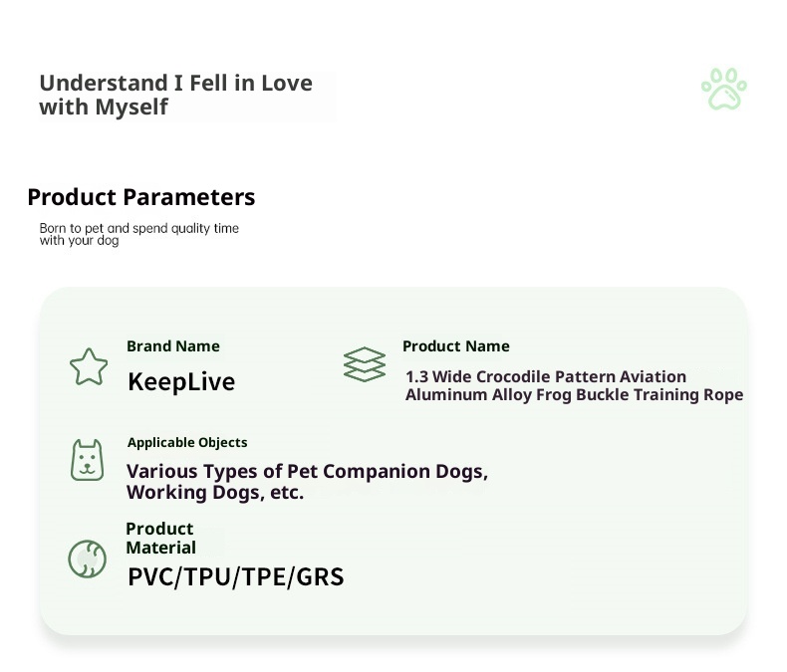Click the "Working Dogs, etc." text line
This screenshot has width=787, height=672.
click(215, 492)
